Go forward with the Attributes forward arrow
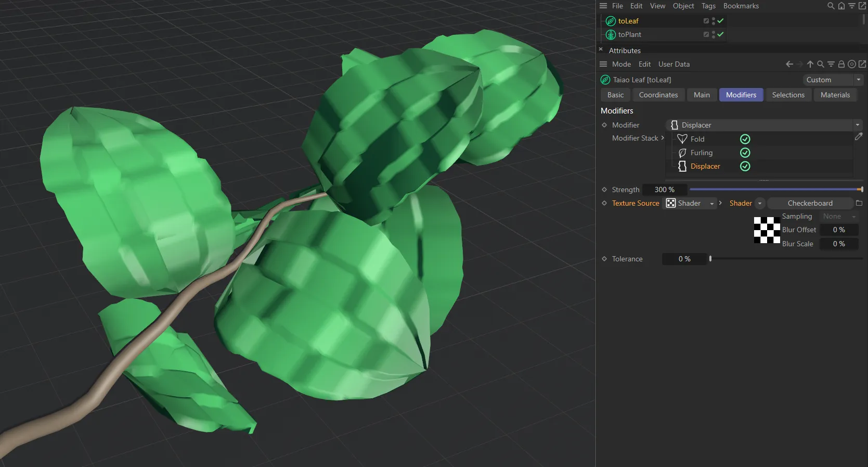Viewport: 868px width, 467px height. point(800,64)
